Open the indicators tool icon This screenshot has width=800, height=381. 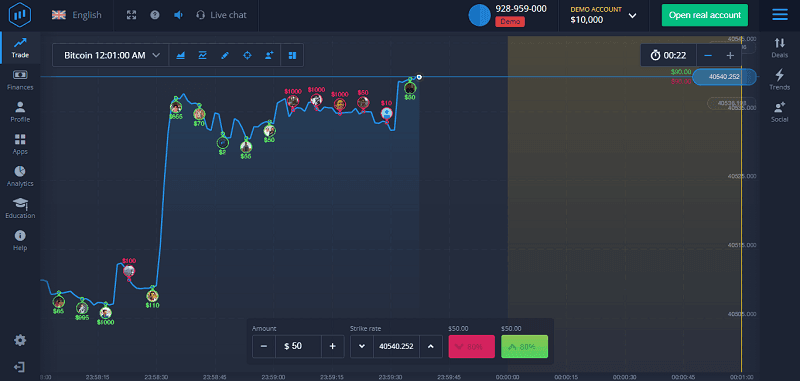click(x=203, y=55)
